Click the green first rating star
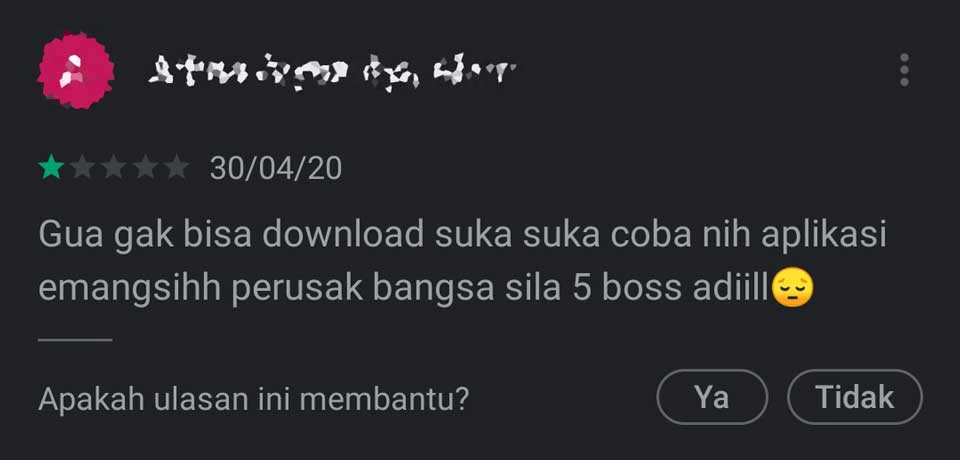The height and width of the screenshot is (460, 960). 51,167
